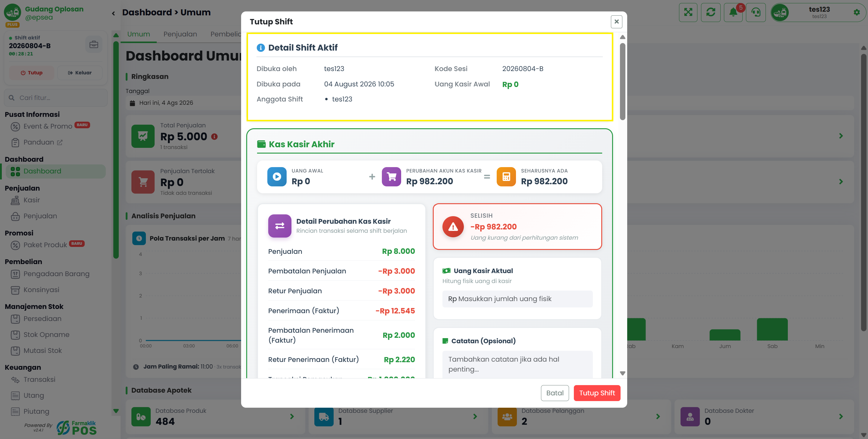This screenshot has width=868, height=439.
Task: Open the Tanggal date picker field
Action: 184,103
